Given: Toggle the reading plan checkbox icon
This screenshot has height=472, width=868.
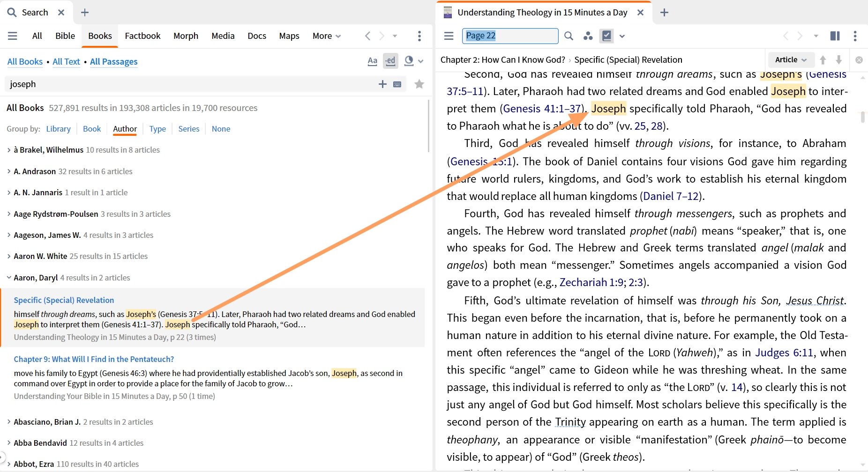Looking at the screenshot, I should tap(606, 36).
